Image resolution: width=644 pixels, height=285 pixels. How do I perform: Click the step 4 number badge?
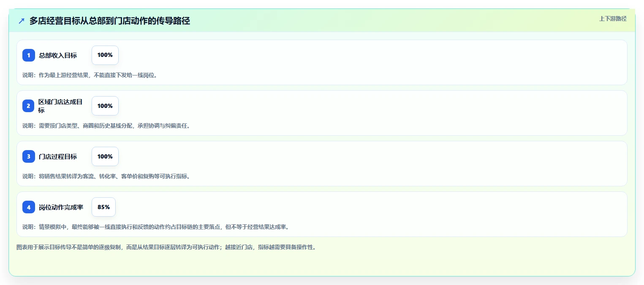coord(29,207)
